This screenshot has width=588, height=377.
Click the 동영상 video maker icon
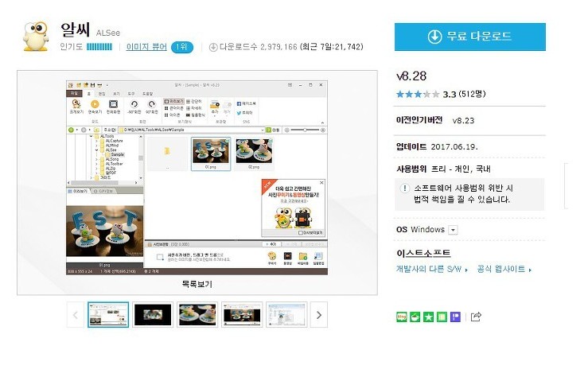coord(287,258)
